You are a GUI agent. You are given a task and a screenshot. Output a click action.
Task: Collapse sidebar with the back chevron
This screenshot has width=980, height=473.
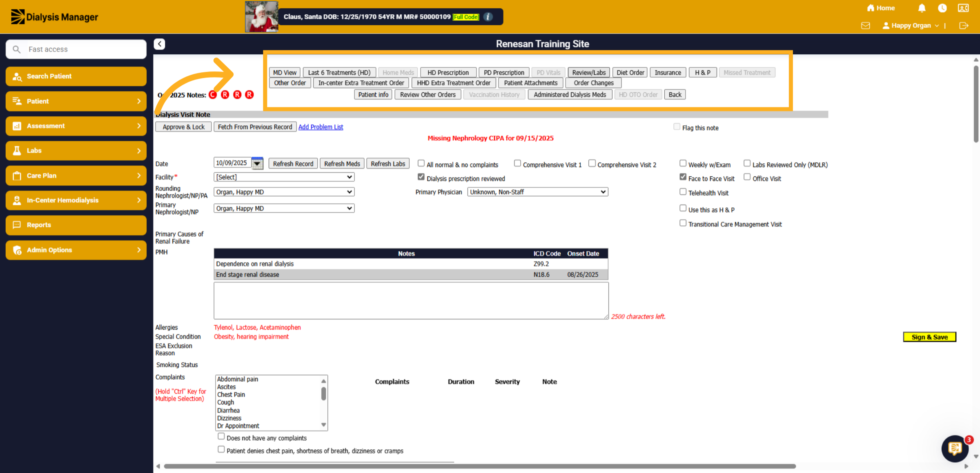159,44
